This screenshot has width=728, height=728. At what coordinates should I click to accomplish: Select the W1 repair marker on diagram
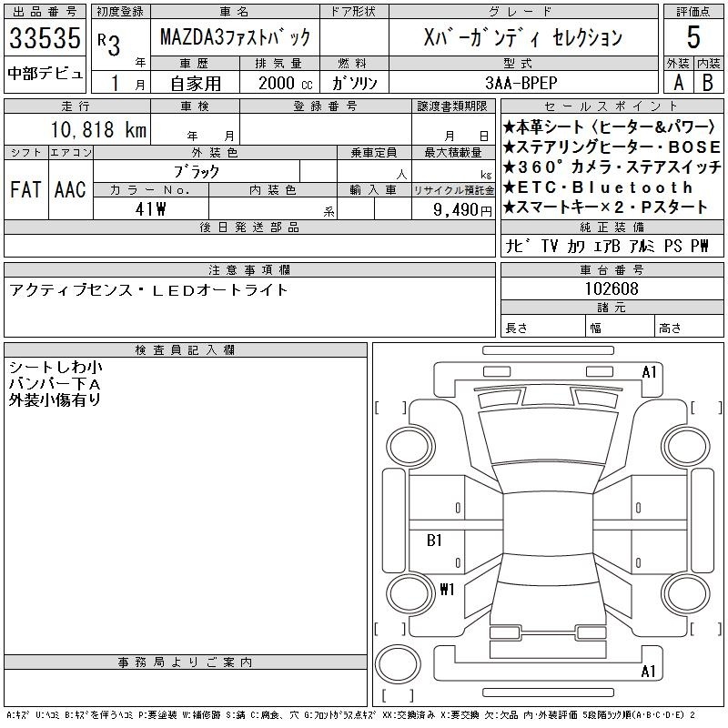pyautogui.click(x=446, y=589)
